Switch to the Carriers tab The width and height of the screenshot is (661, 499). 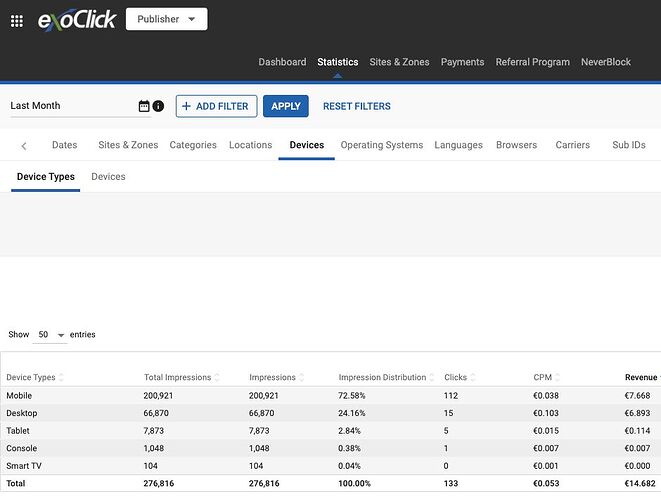pos(572,145)
